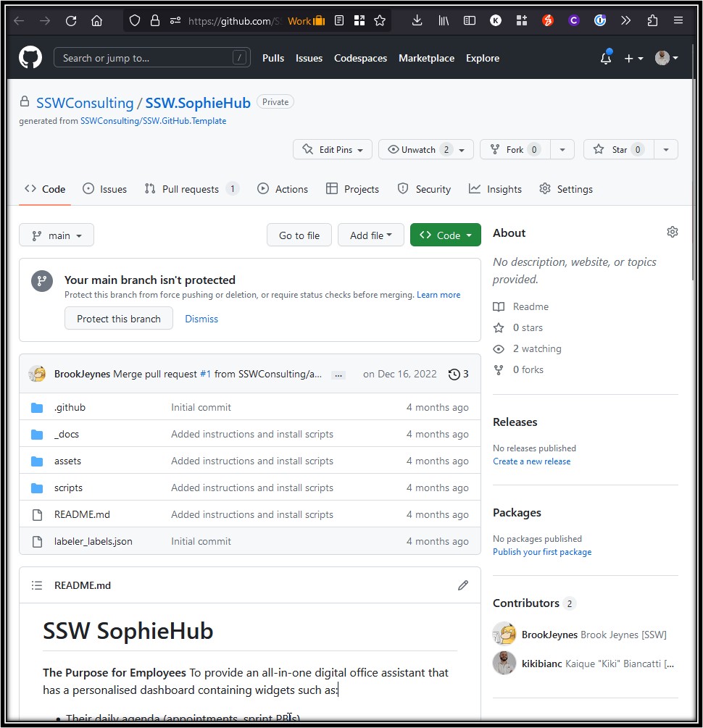This screenshot has width=703, height=728.
Task: Click the Protect this branch button
Action: [119, 319]
